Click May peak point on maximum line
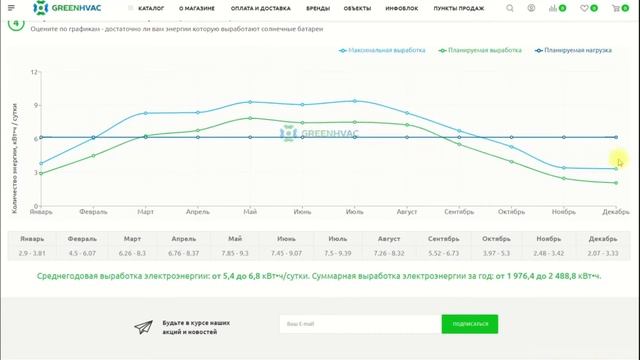Image resolution: width=640 pixels, height=360 pixels. coord(250,102)
